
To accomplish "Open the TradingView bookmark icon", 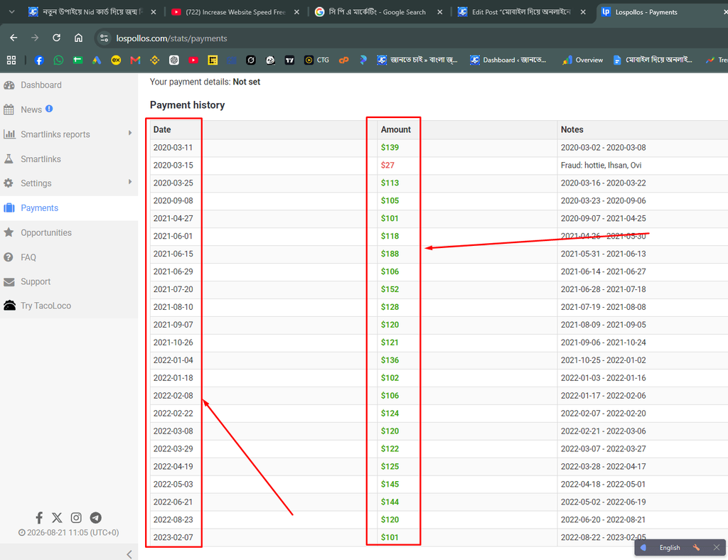I will click(x=290, y=60).
